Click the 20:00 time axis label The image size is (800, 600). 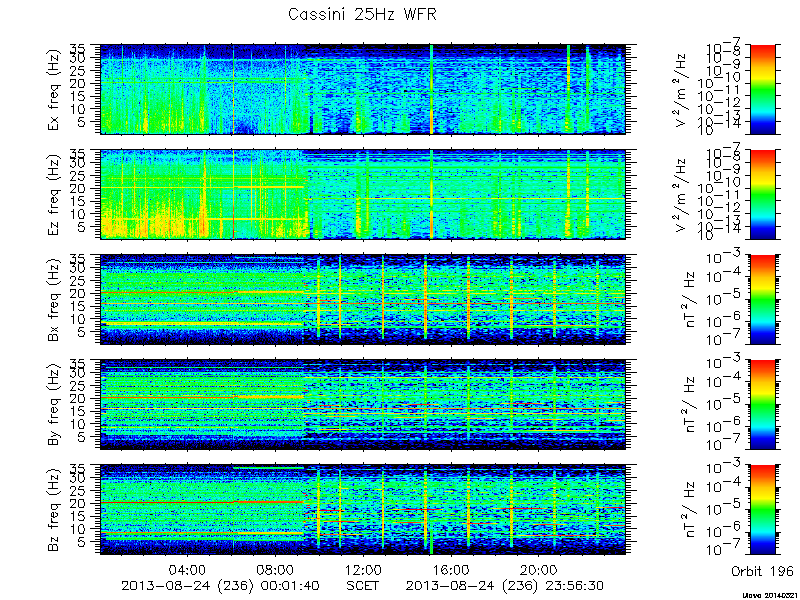pyautogui.click(x=538, y=569)
